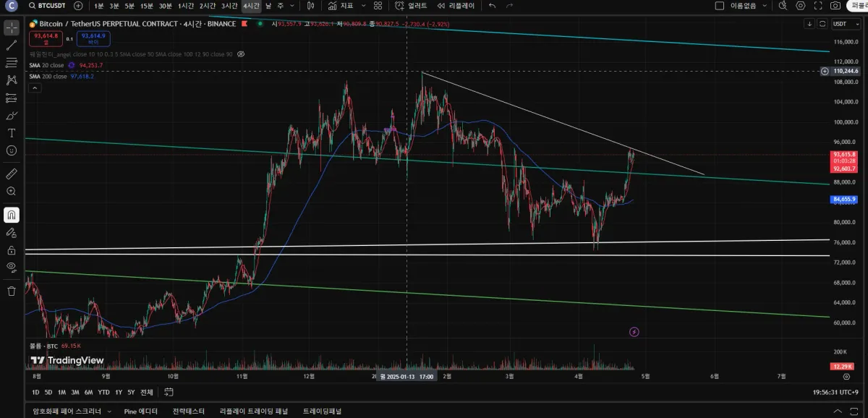The width and height of the screenshot is (868, 418).
Task: Toggle hide all drawings eye icon
Action: (12, 268)
